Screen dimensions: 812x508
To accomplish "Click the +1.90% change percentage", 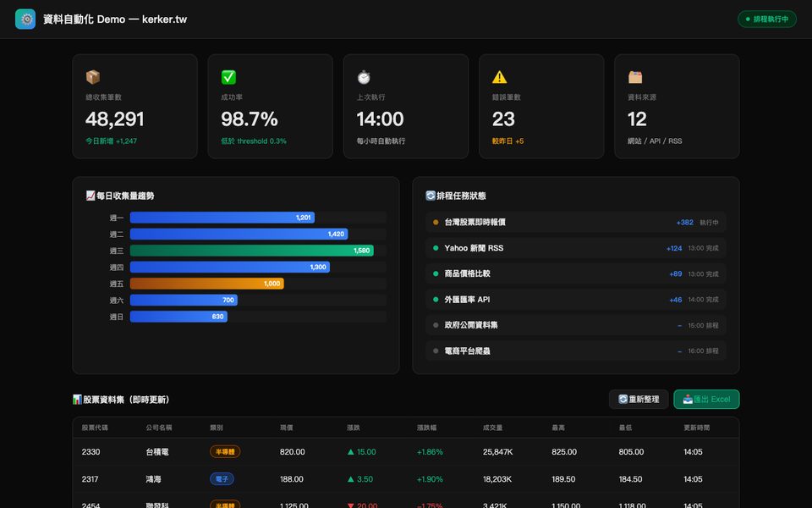I will coord(430,479).
